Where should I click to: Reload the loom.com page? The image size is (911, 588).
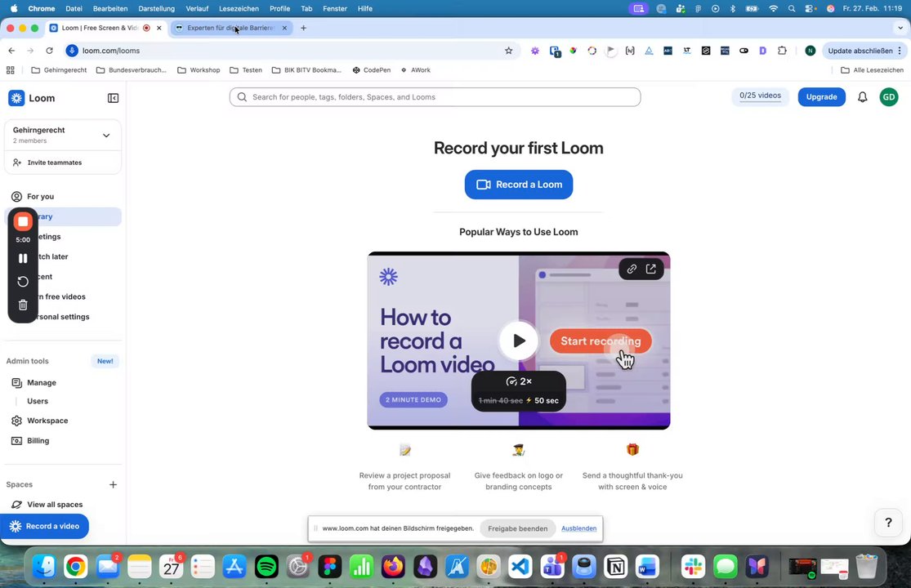pos(49,51)
